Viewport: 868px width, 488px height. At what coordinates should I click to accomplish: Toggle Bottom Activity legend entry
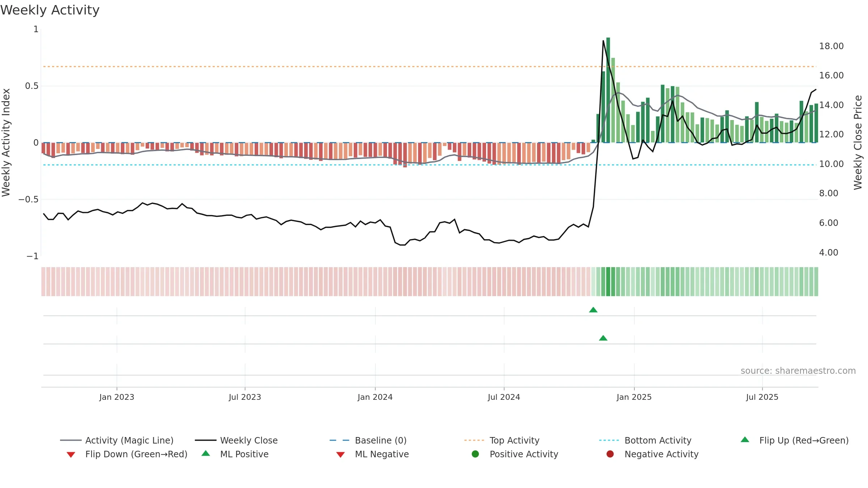(645, 440)
